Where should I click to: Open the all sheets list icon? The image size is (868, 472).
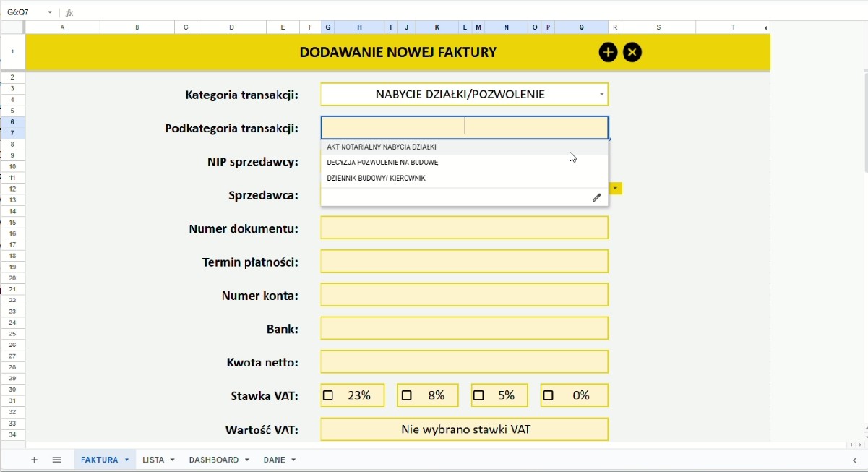[x=56, y=460]
